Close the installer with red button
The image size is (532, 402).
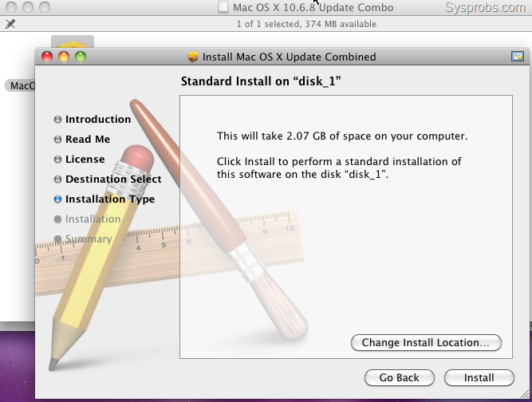pyautogui.click(x=47, y=57)
